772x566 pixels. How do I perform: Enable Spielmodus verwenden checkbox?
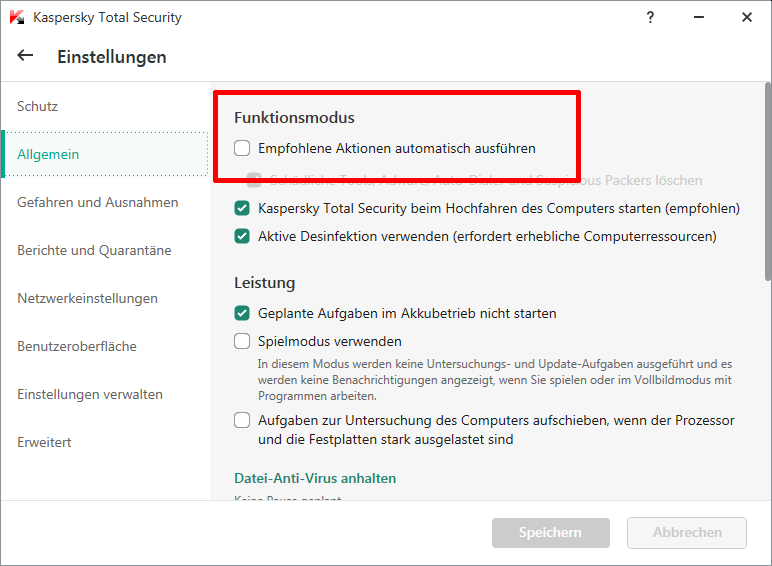(242, 341)
